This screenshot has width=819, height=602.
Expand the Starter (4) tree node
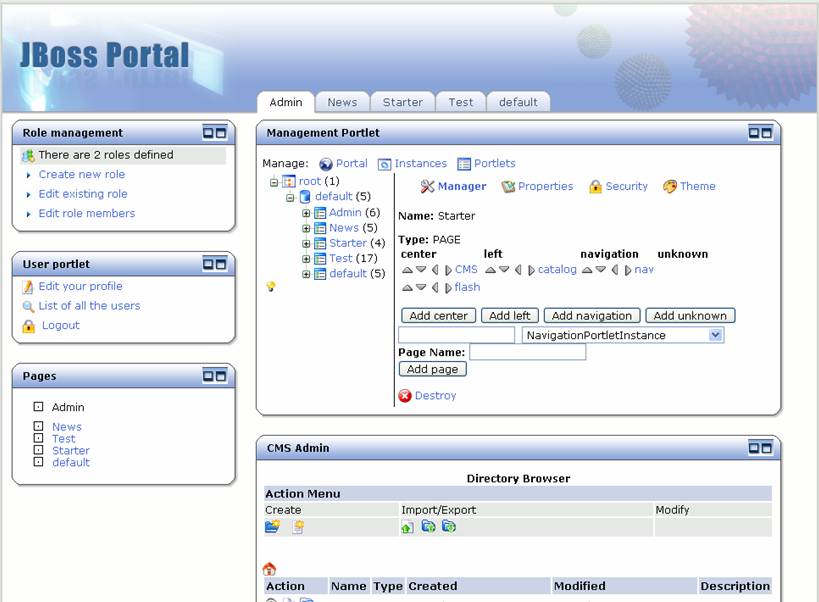[x=306, y=243]
